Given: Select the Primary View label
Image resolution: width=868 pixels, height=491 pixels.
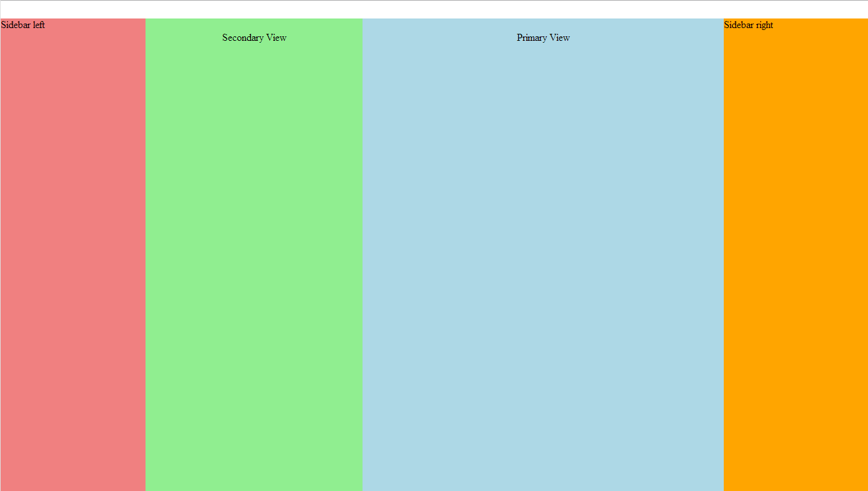Looking at the screenshot, I should (x=543, y=38).
